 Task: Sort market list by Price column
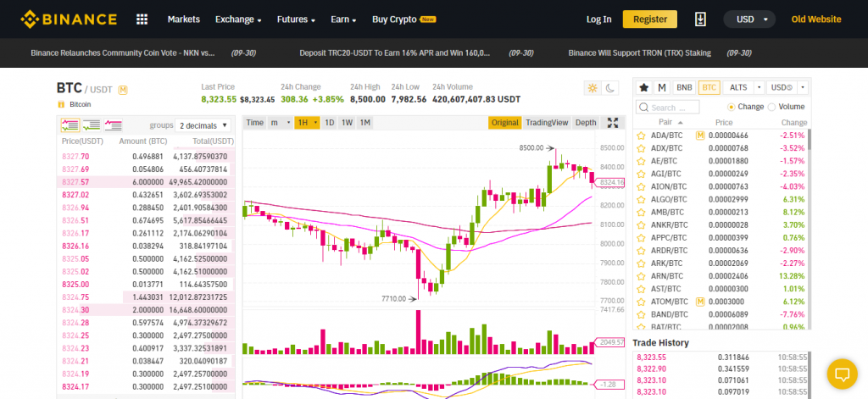click(724, 123)
